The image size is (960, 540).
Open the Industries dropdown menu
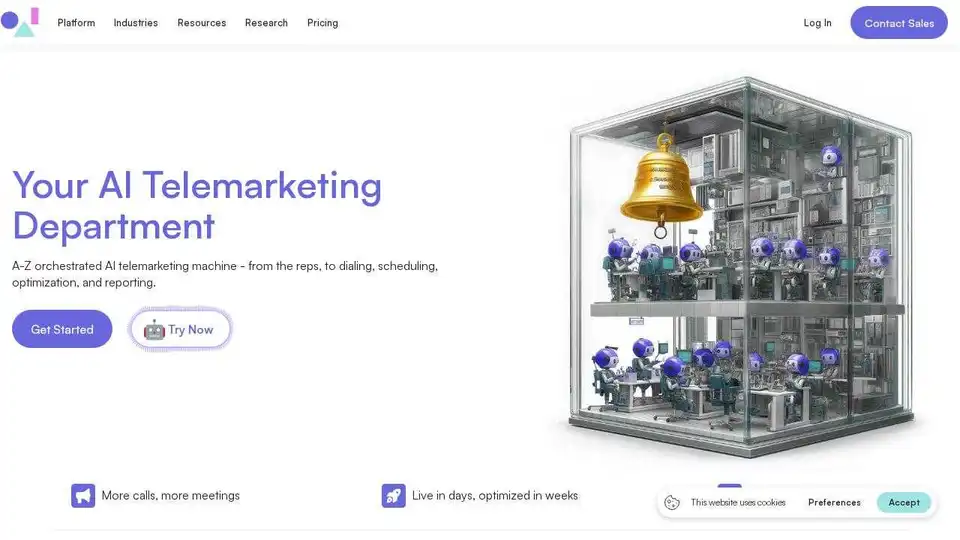[135, 23]
